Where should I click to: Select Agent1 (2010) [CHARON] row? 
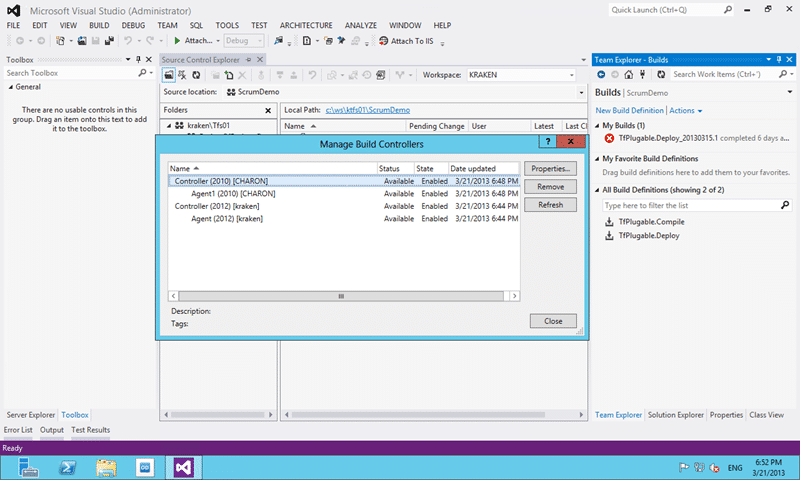[x=344, y=194]
